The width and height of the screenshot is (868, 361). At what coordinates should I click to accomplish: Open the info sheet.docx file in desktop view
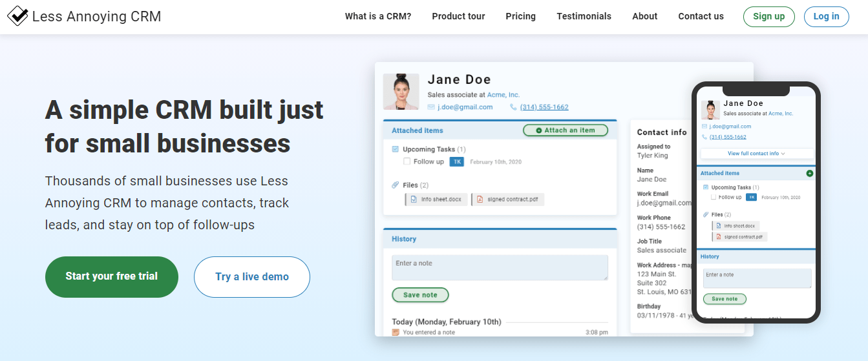(436, 200)
